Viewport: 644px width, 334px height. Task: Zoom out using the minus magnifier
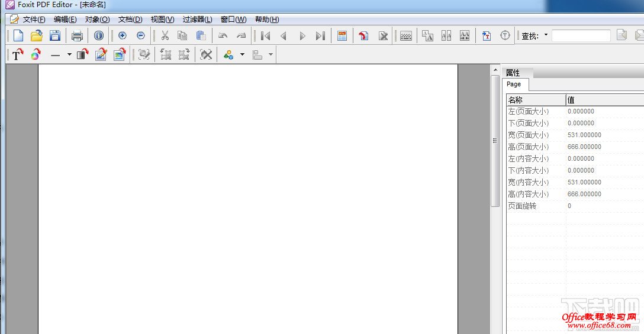tap(140, 36)
